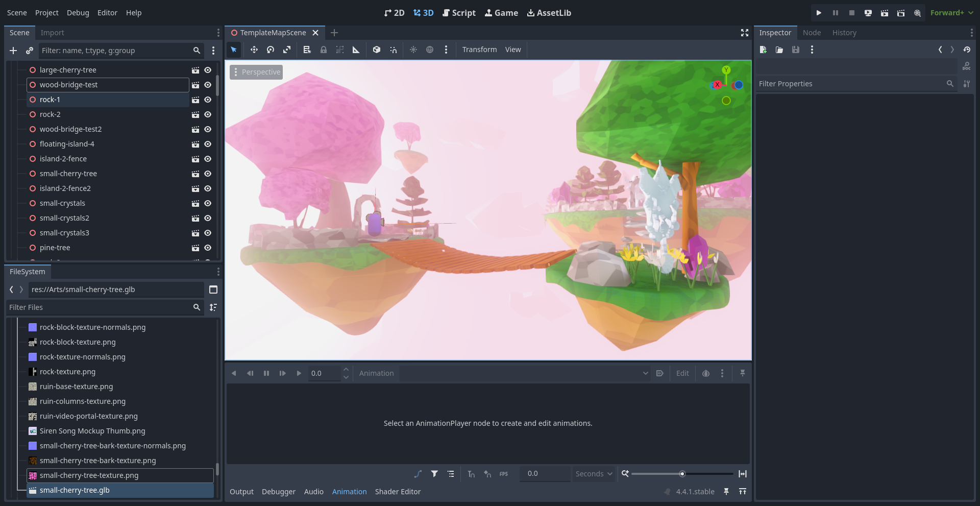
Task: Click the Filter Files input field
Action: [x=100, y=307]
